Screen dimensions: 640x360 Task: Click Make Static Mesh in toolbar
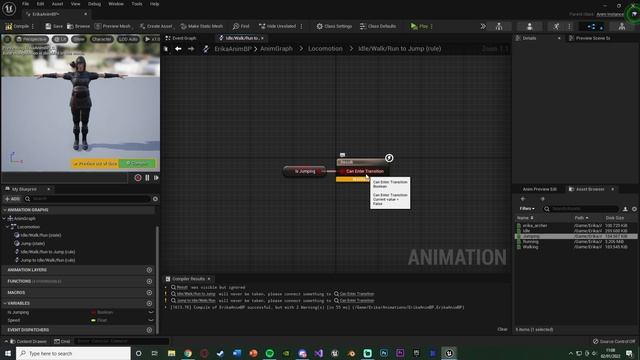pos(202,26)
